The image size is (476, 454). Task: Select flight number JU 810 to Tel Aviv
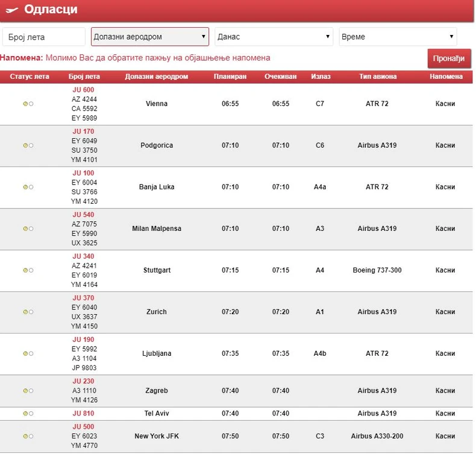click(84, 414)
